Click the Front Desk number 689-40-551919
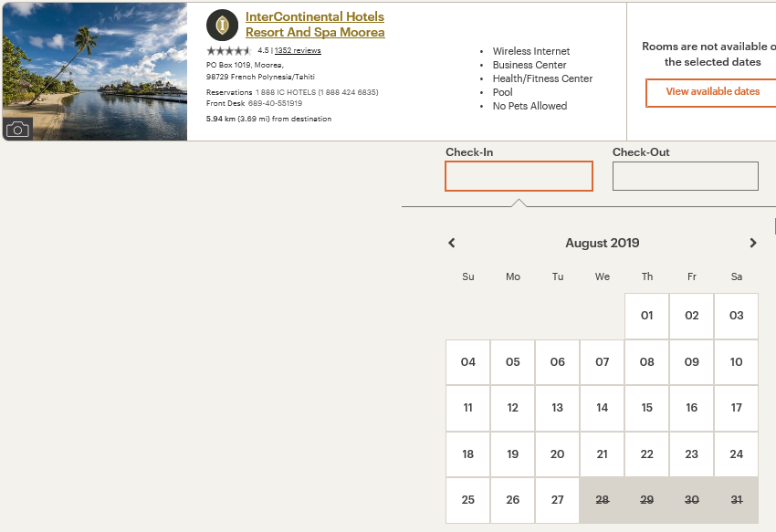This screenshot has width=776, height=532. (x=275, y=103)
